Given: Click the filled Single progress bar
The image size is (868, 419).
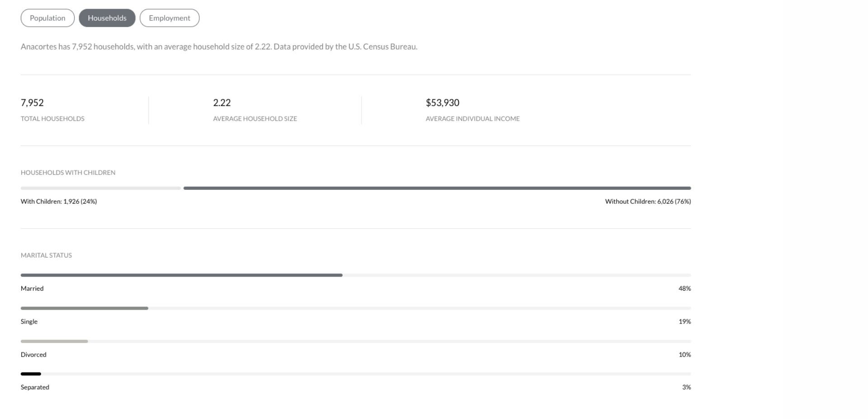Looking at the screenshot, I should (84, 308).
